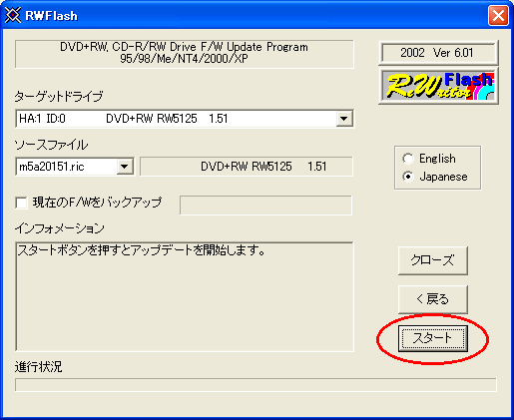Screen dimensions: 514x420
Task: Click the backup file path field
Action: (x=265, y=206)
